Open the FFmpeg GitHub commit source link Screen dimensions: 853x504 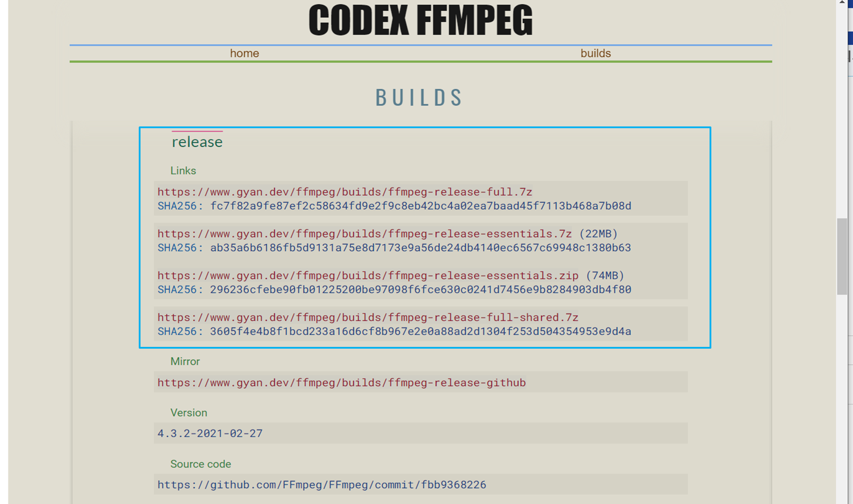pos(321,485)
